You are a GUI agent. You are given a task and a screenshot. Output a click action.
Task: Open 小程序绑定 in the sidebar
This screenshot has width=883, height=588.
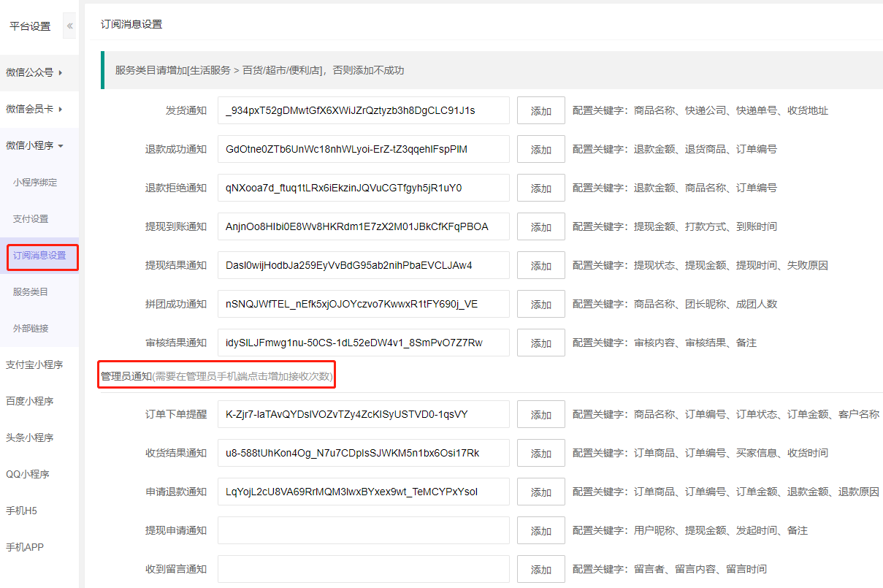[34, 183]
